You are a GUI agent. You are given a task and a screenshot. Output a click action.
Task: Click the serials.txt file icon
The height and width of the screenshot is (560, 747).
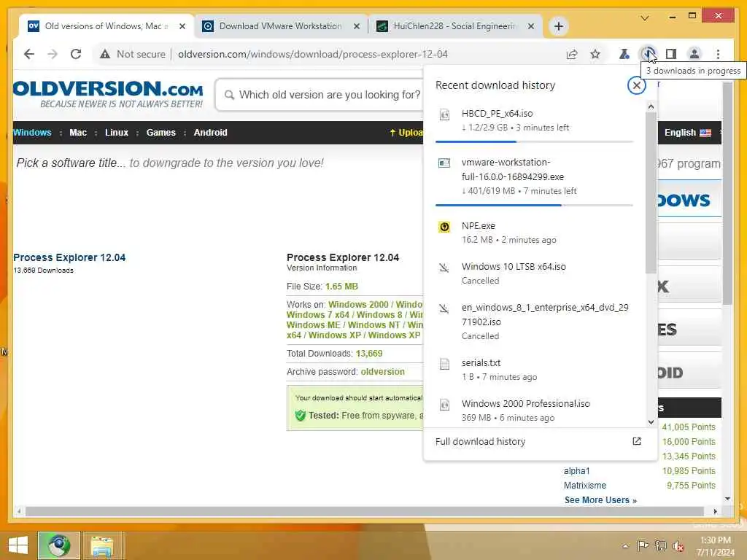tap(444, 364)
